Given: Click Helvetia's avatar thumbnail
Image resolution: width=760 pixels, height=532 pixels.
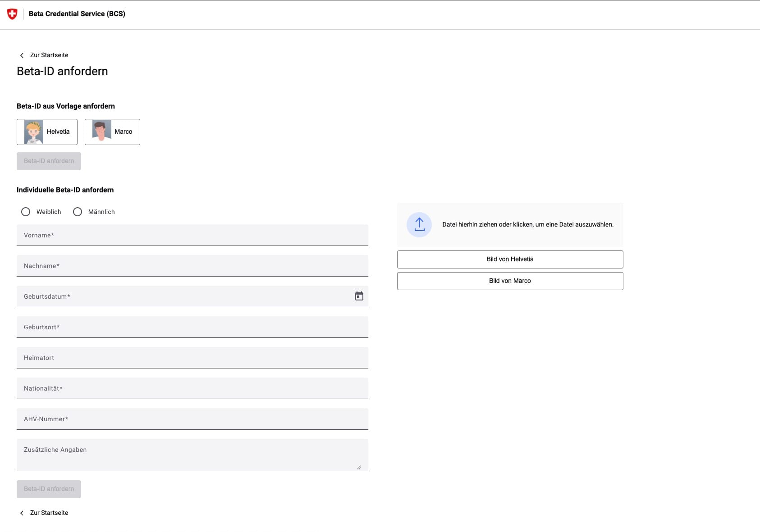Looking at the screenshot, I should pyautogui.click(x=34, y=132).
